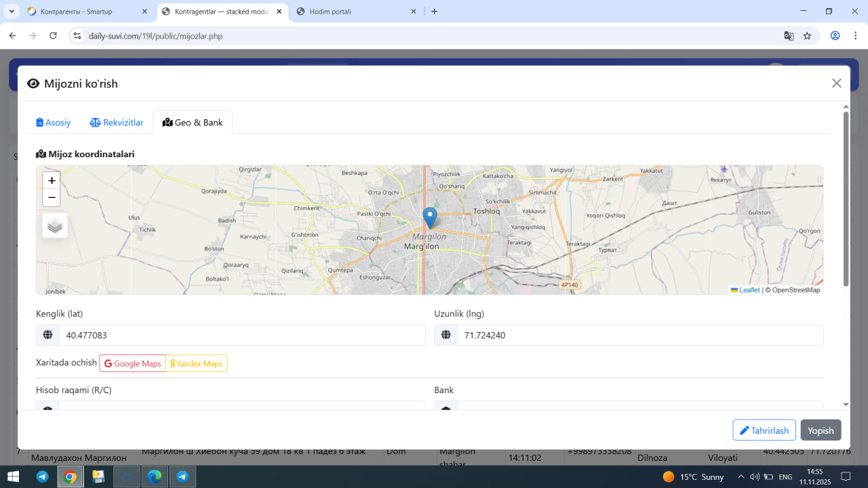868x488 pixels.
Task: Zoom out on the map
Action: 52,198
